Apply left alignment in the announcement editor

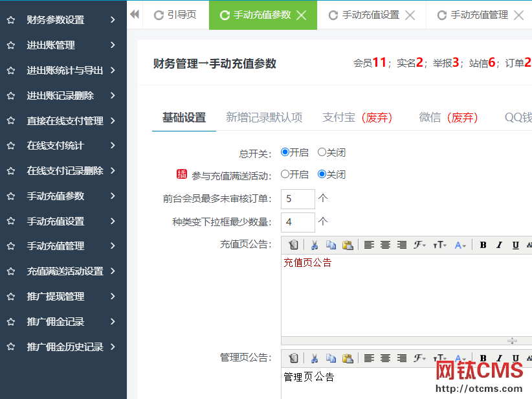(x=369, y=245)
